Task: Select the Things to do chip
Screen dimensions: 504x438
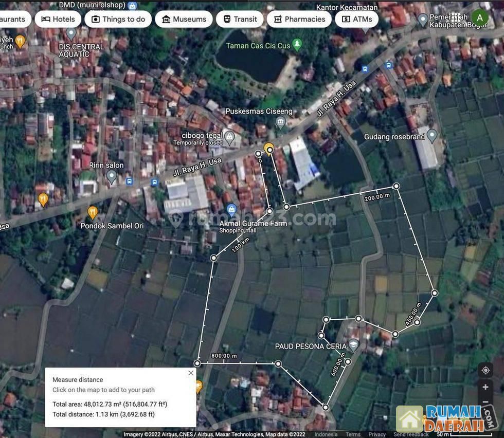Action: [118, 19]
